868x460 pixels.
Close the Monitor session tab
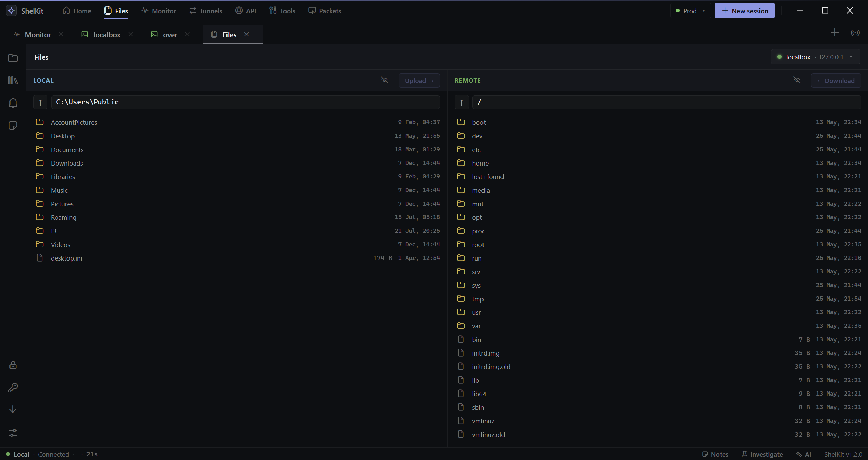coord(61,34)
